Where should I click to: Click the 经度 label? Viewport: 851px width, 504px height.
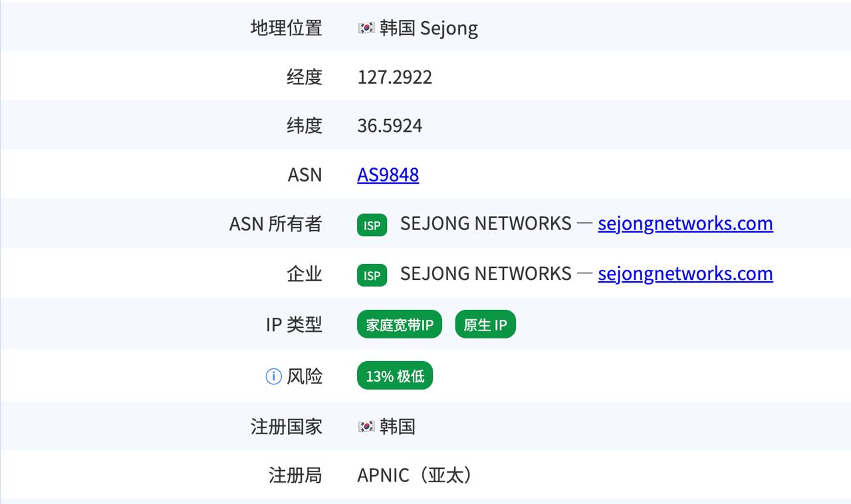(x=304, y=77)
